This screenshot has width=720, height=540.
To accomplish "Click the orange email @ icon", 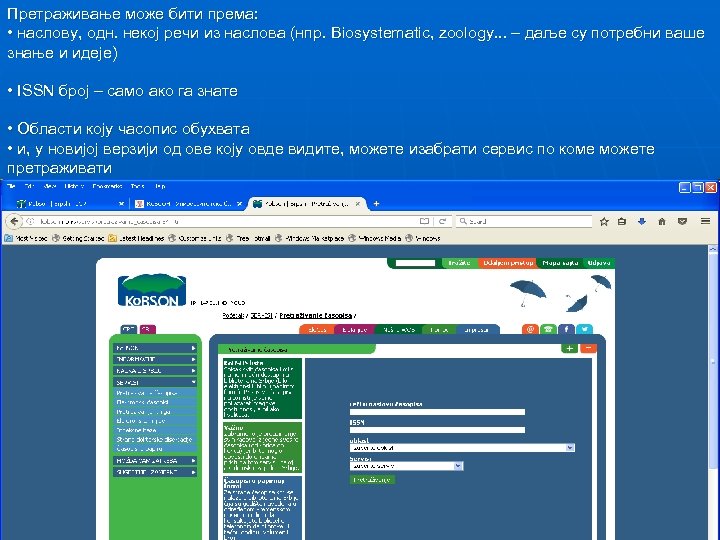I will tap(530, 329).
